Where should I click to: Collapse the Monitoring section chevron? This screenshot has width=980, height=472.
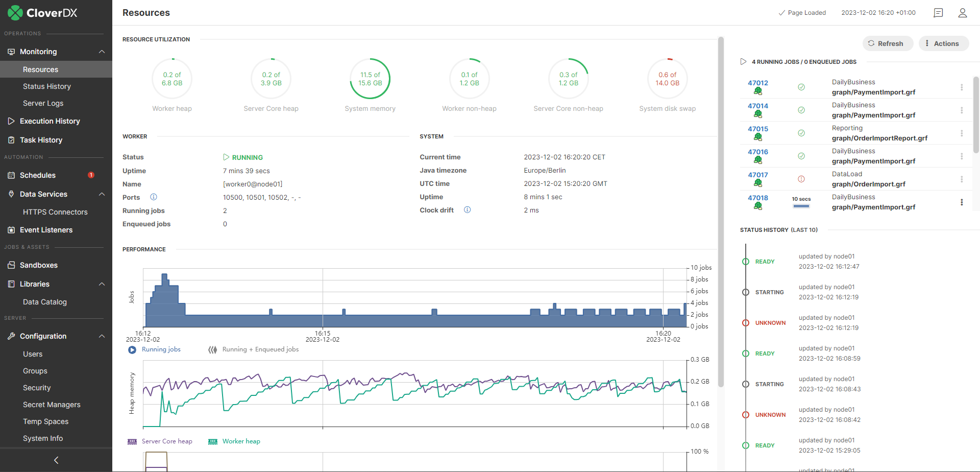101,52
